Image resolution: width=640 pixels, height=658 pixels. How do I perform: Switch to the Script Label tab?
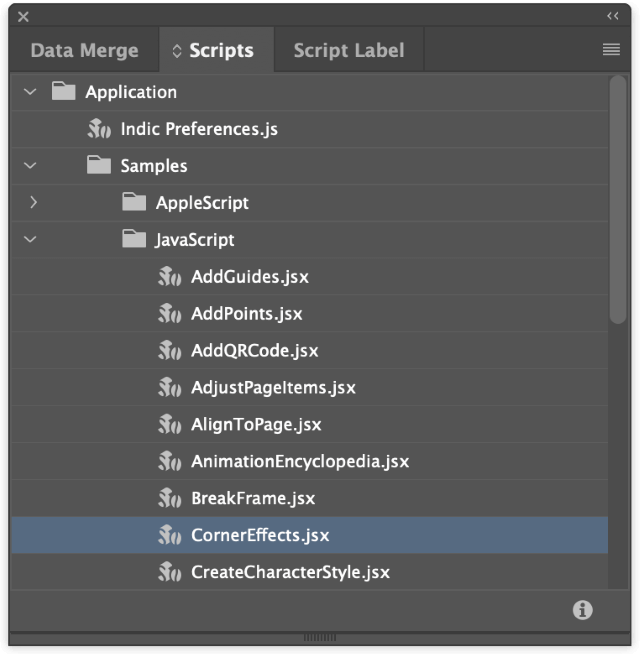349,50
